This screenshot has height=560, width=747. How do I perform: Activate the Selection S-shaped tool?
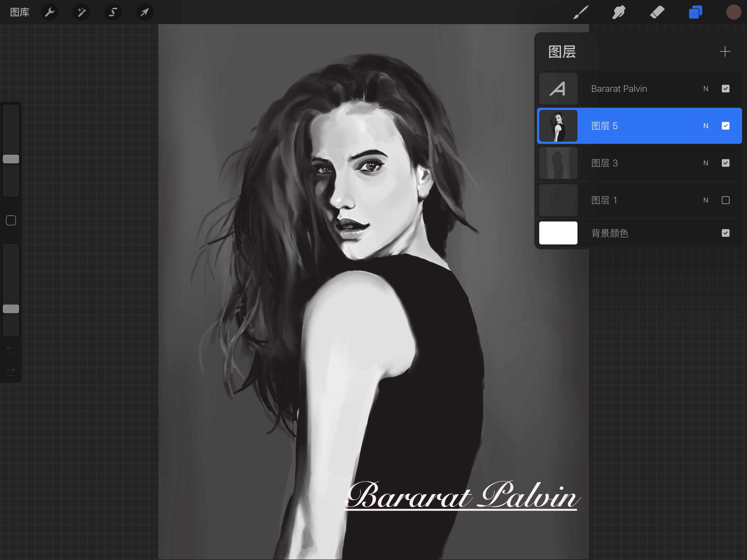pyautogui.click(x=113, y=13)
